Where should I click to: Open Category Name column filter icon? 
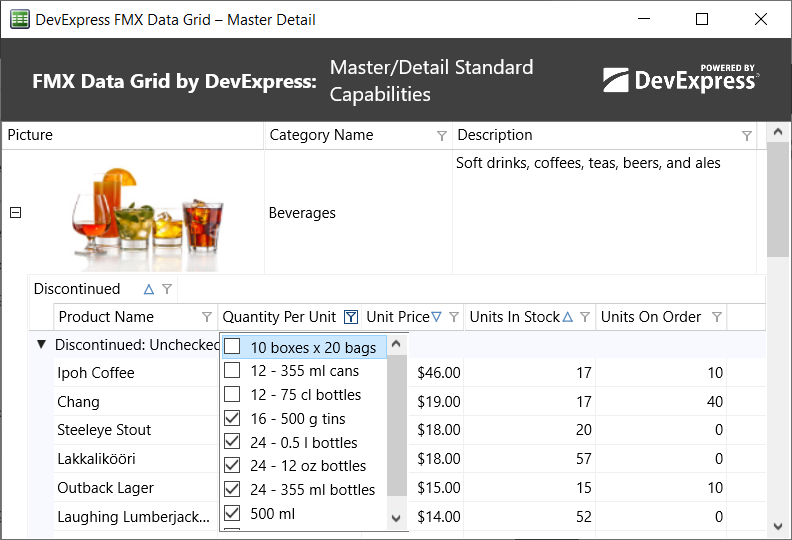click(441, 135)
